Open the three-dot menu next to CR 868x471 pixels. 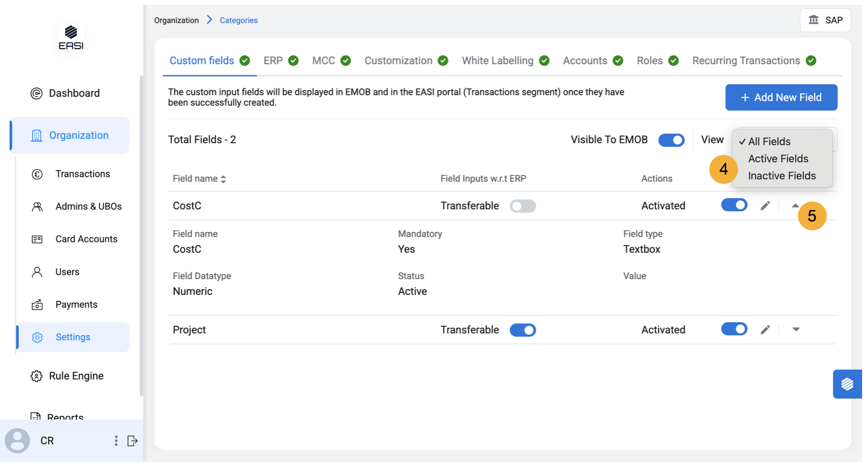(116, 441)
